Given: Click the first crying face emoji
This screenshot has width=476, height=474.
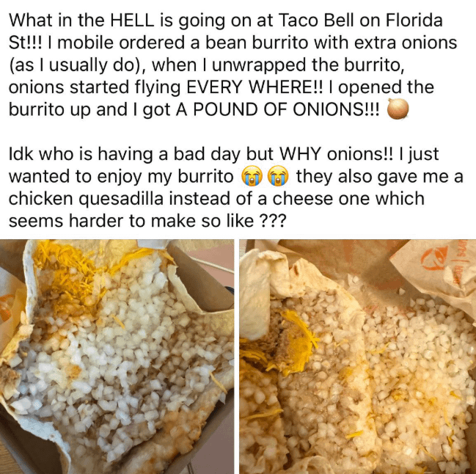Looking at the screenshot, I should [252, 177].
